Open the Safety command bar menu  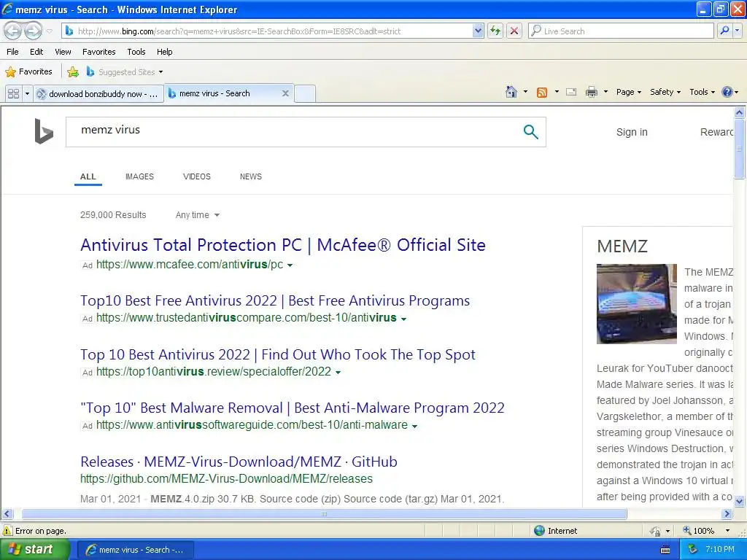665,92
